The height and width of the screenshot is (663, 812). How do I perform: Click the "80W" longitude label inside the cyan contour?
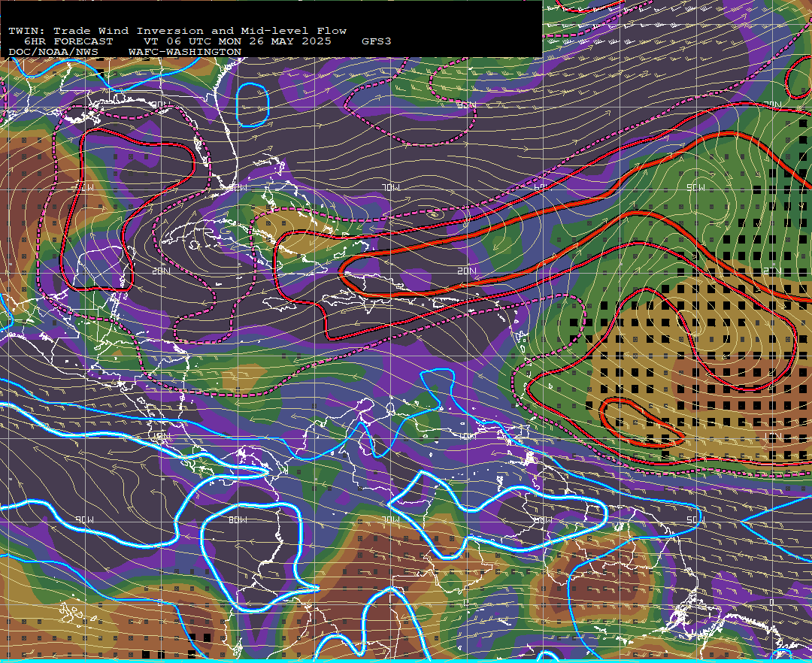click(238, 519)
